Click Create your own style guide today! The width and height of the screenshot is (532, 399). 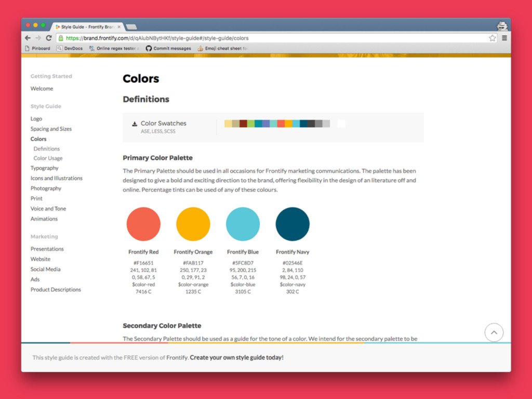[236, 357]
